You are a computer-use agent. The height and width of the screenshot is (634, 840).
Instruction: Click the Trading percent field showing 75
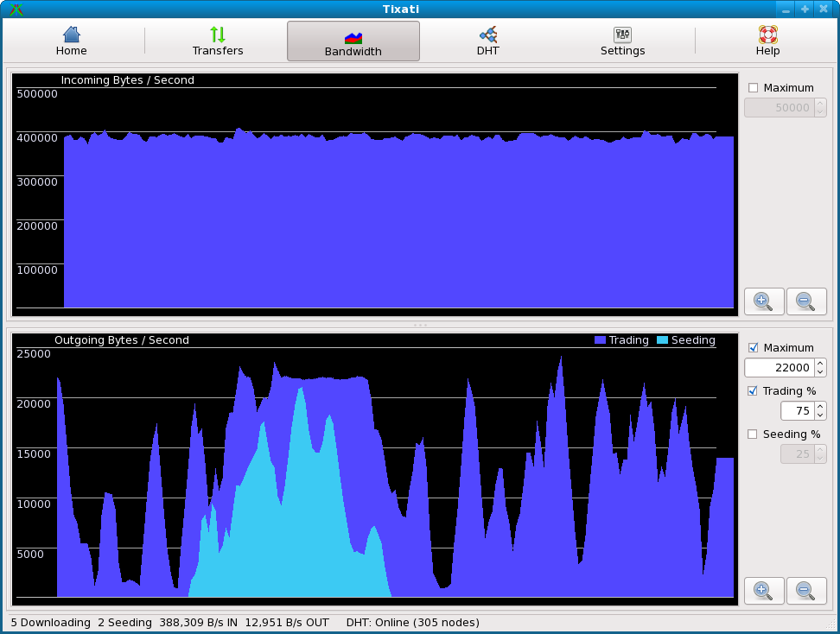click(x=798, y=410)
